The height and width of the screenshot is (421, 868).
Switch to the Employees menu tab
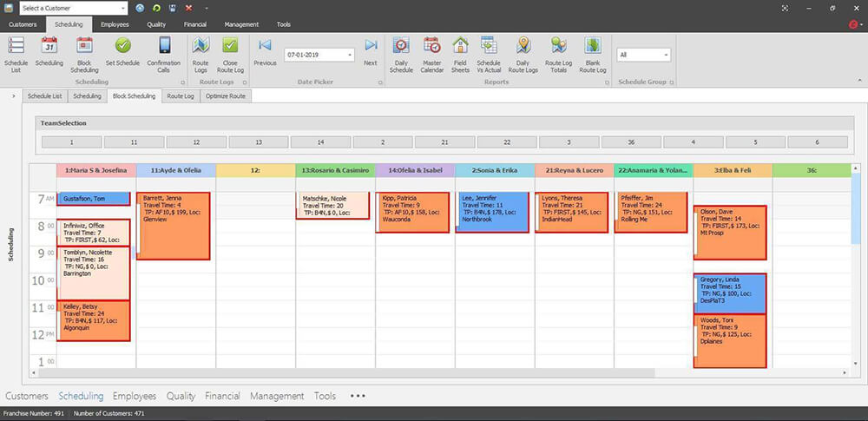click(115, 24)
